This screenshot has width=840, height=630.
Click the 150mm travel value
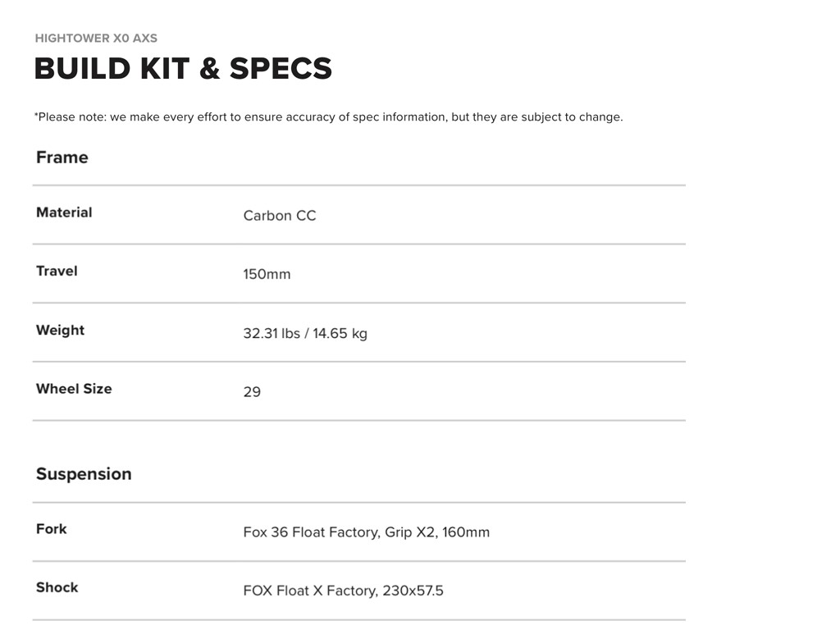point(267,275)
